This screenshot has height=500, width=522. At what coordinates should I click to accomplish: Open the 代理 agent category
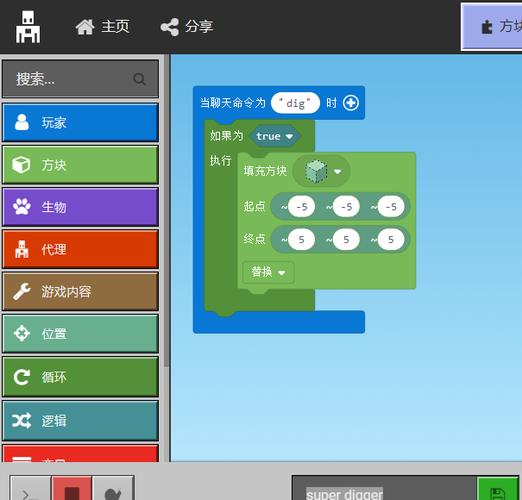pyautogui.click(x=80, y=249)
